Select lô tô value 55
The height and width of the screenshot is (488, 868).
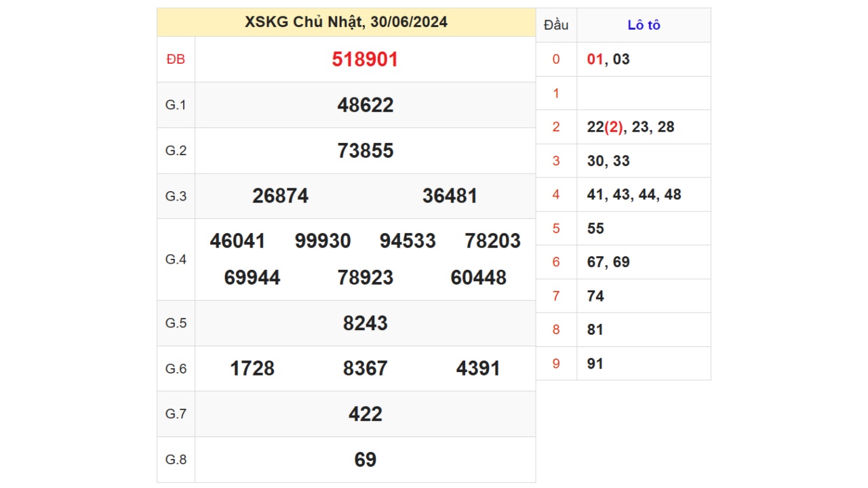tap(595, 228)
